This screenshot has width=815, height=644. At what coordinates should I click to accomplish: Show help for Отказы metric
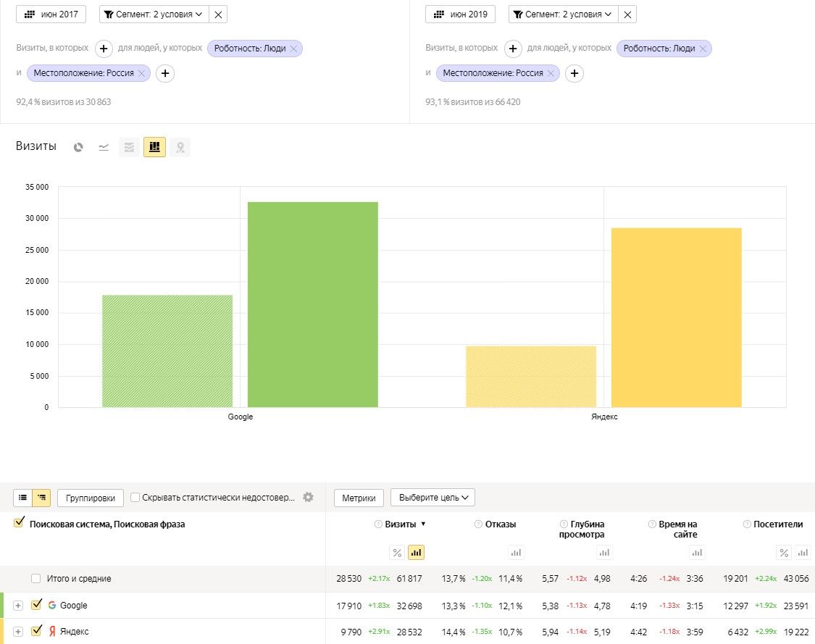coord(479,524)
